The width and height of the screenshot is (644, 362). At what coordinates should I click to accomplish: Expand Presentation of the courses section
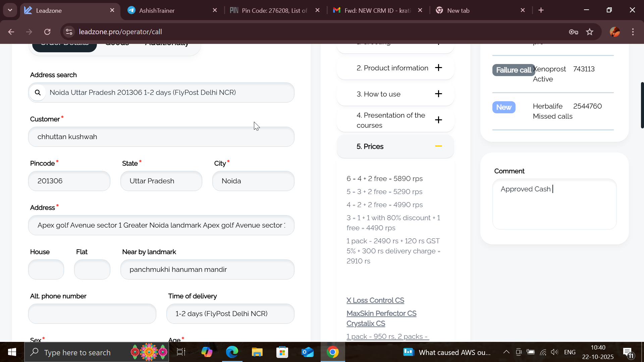[x=438, y=120]
